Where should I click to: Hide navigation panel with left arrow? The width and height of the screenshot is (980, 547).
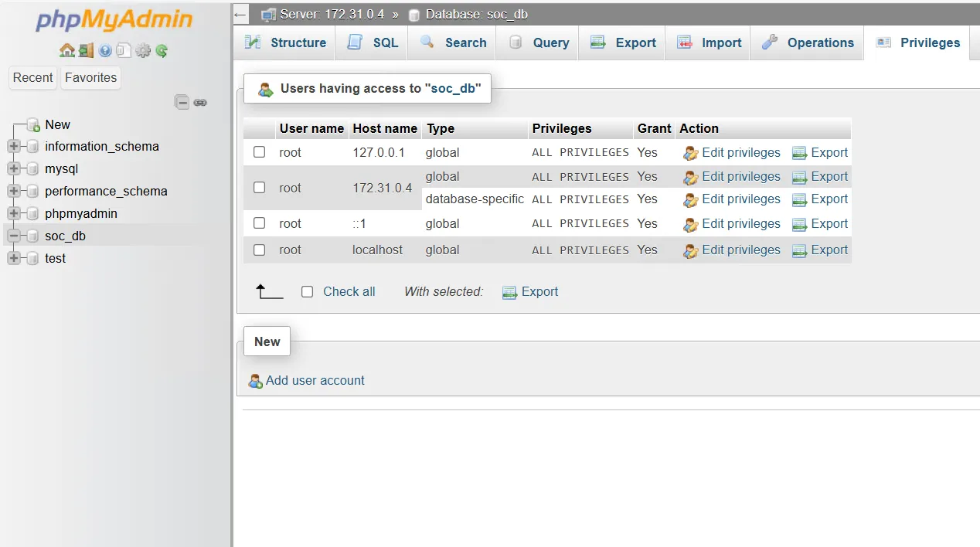point(239,14)
